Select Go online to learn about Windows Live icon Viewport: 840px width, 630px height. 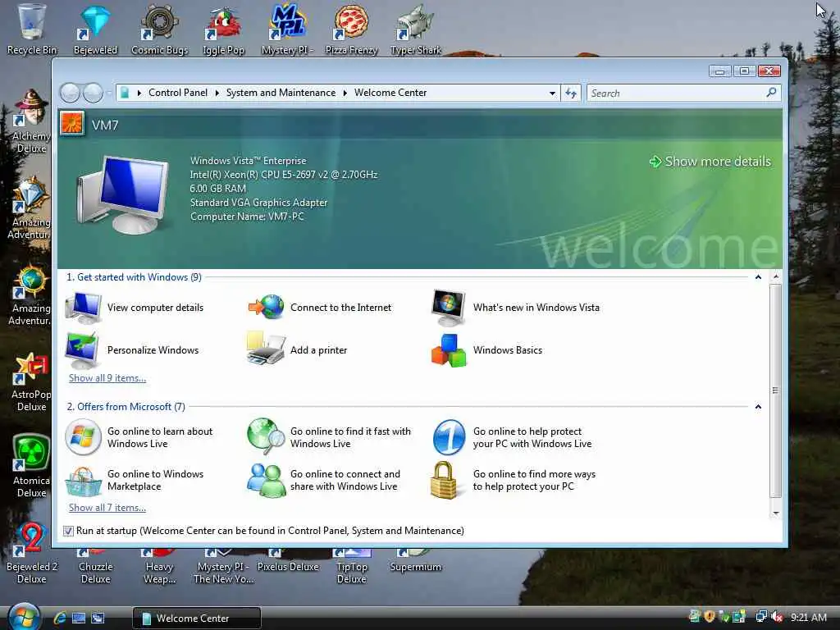pyautogui.click(x=83, y=437)
